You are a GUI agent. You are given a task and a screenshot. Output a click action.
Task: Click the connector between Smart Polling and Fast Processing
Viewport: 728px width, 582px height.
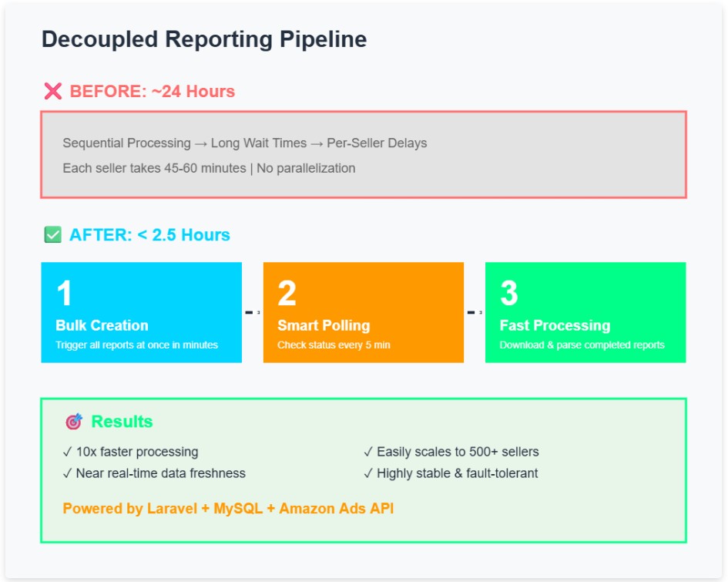(474, 312)
